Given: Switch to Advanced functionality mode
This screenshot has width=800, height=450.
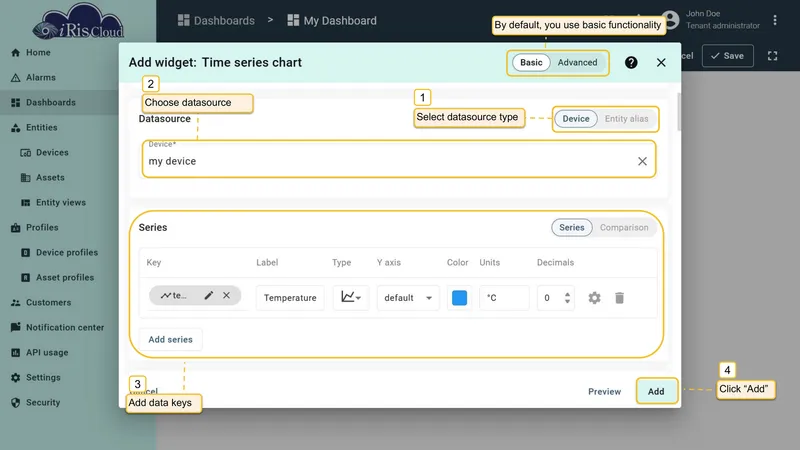Looking at the screenshot, I should (577, 62).
